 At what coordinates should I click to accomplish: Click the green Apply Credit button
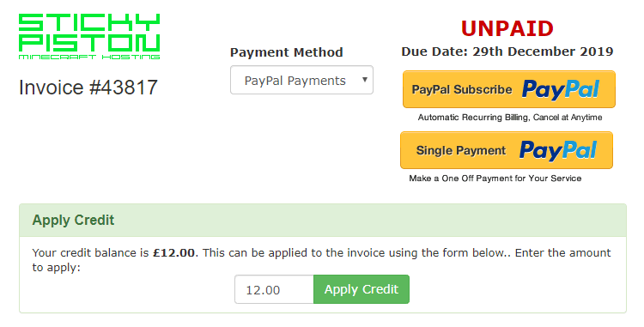click(x=361, y=289)
